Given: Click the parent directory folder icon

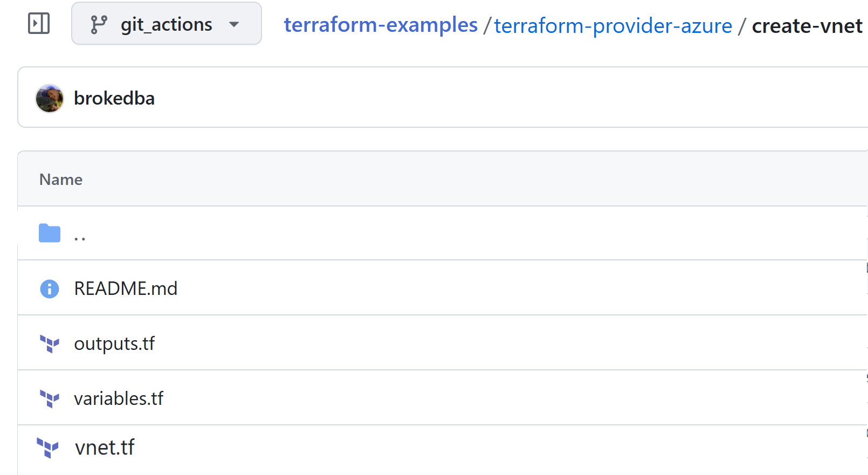Looking at the screenshot, I should [50, 233].
